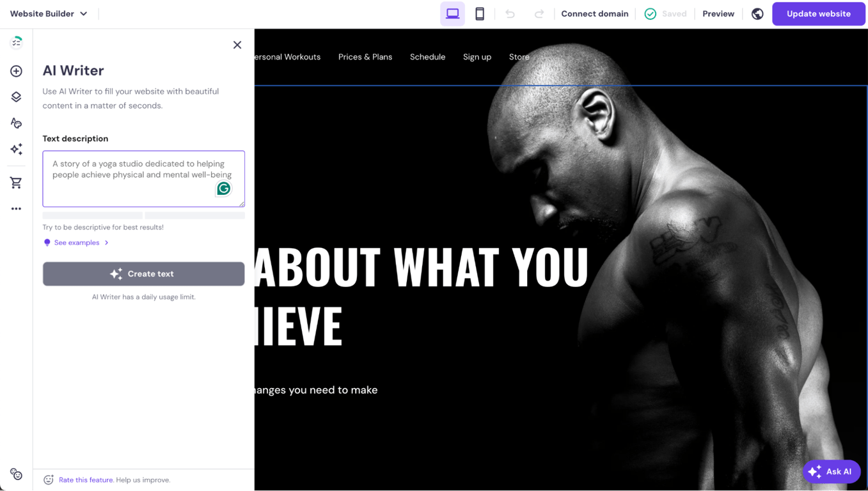
Task: Click the undo arrow icon
Action: [510, 13]
